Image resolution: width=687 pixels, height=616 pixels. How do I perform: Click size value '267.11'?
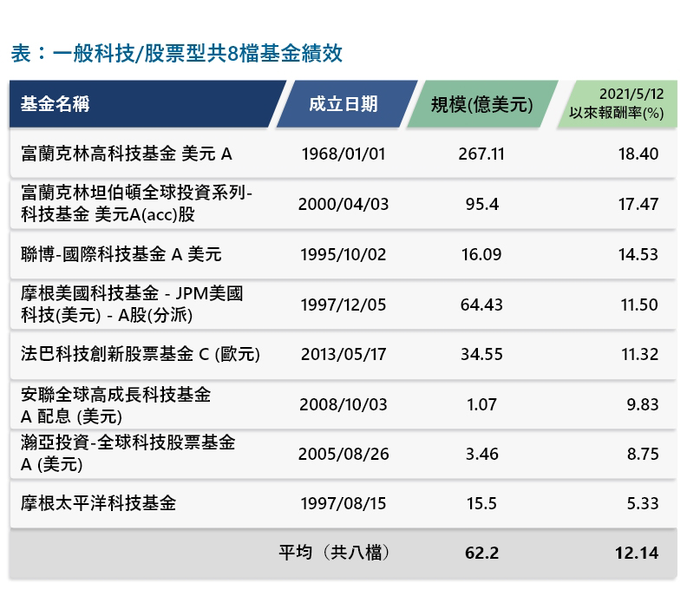[x=481, y=154]
